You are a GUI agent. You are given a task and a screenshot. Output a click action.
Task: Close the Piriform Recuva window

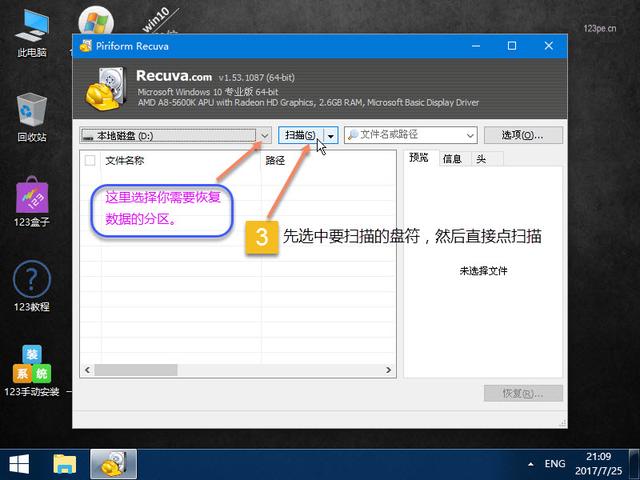tap(549, 46)
